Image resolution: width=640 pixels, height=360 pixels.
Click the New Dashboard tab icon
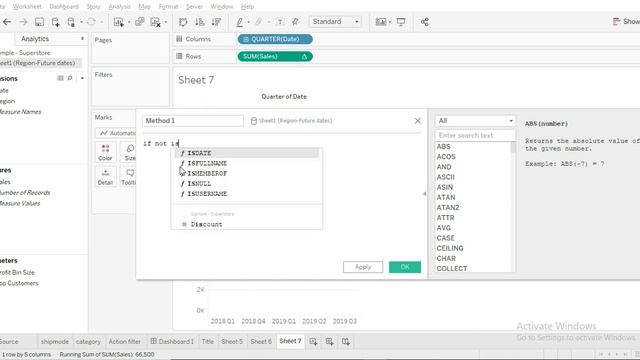(329, 342)
